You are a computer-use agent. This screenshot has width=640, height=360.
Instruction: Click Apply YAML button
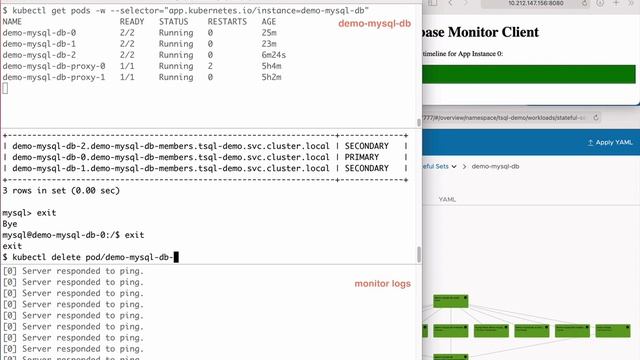coord(610,142)
